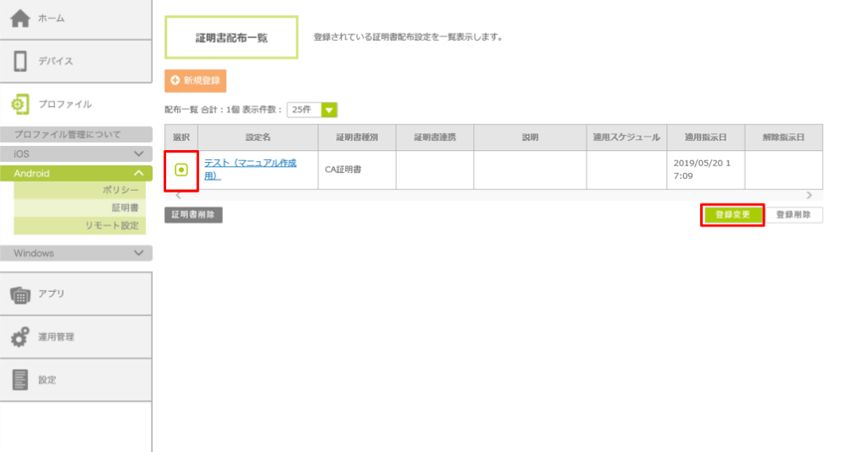Open プロファイル管理について
868x452 pixels.
(76, 134)
